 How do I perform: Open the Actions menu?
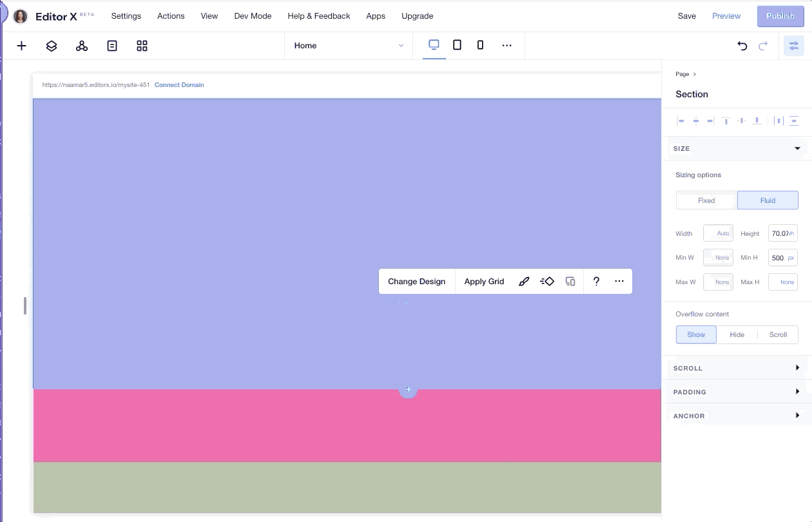[171, 16]
